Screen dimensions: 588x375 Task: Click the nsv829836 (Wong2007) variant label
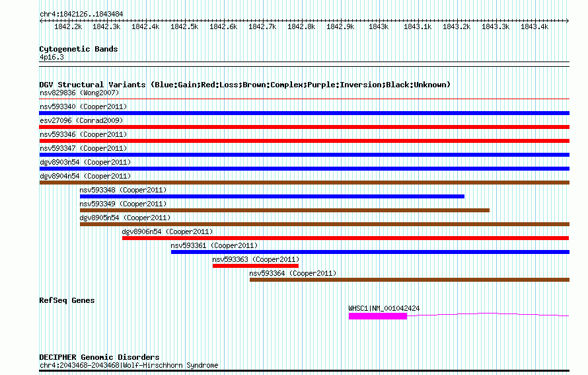79,93
